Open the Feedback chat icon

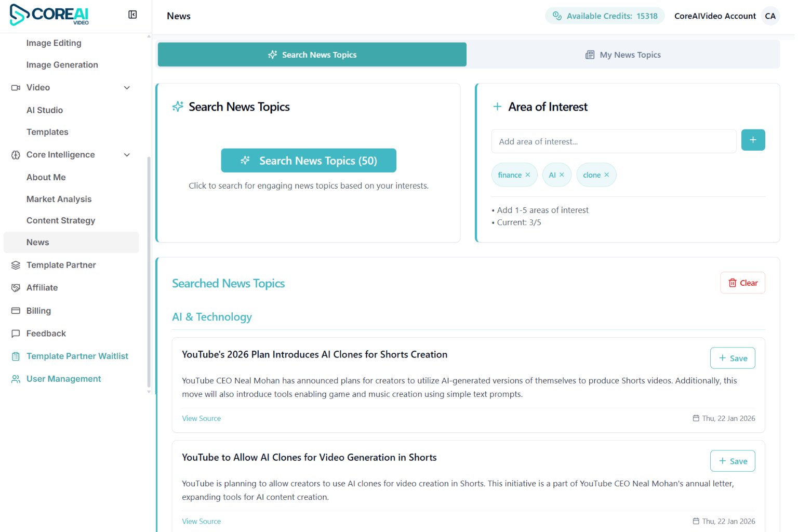(16, 333)
